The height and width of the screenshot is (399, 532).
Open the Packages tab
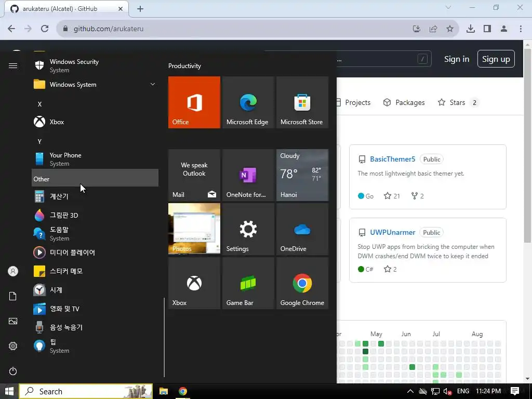404,102
